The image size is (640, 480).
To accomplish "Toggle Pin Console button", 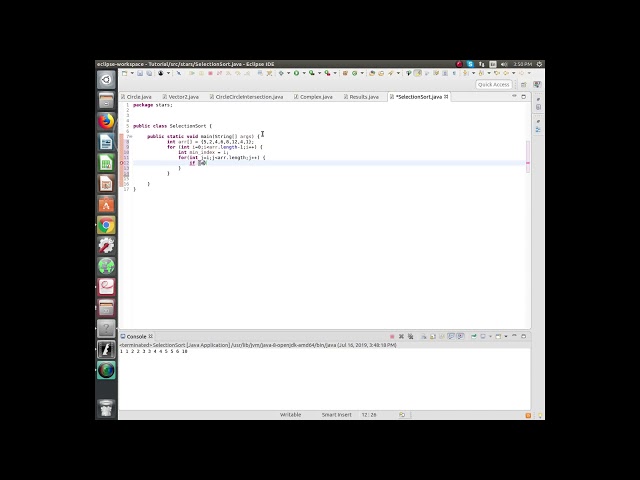I will tap(474, 336).
